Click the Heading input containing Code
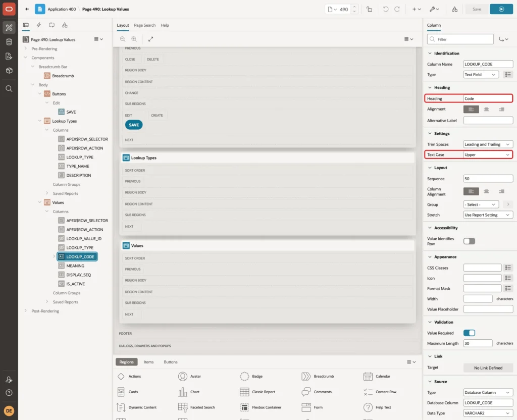The height and width of the screenshot is (420, 517). (488, 98)
